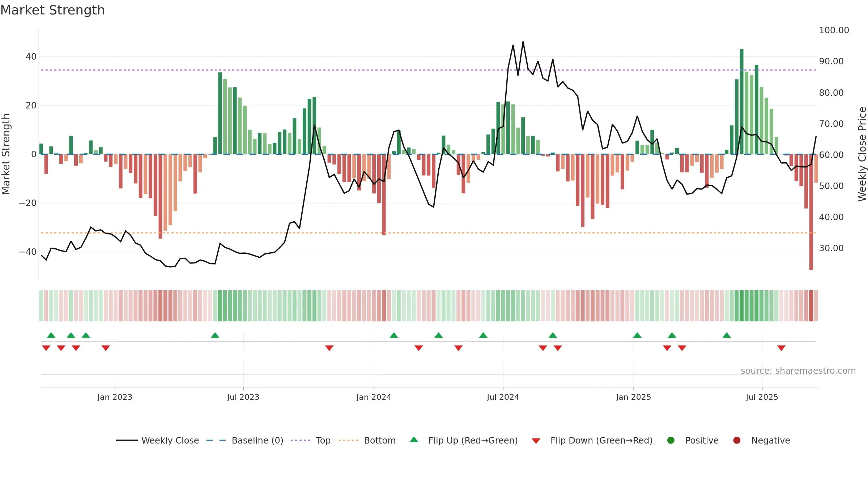Click the tallest green bar near Jul 2025

741,101
